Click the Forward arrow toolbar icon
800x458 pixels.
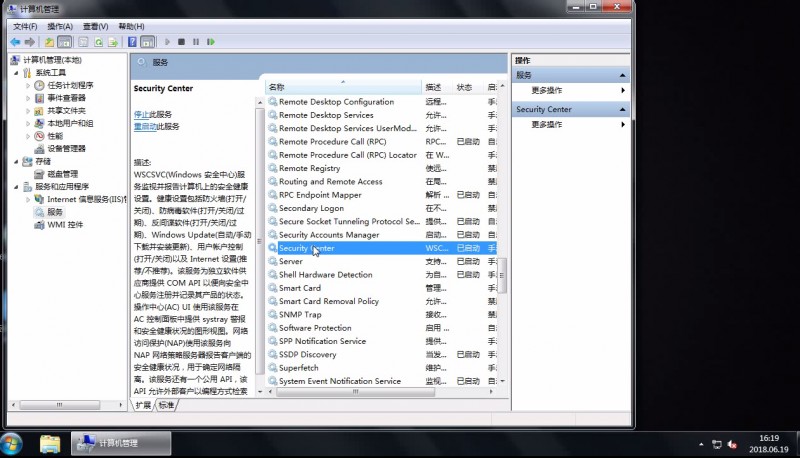click(30, 42)
